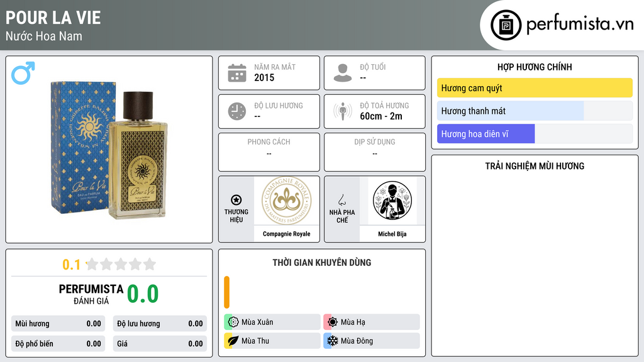The width and height of the screenshot is (644, 362).
Task: Click the nose icon above Nhà pha chế
Action: click(x=341, y=200)
